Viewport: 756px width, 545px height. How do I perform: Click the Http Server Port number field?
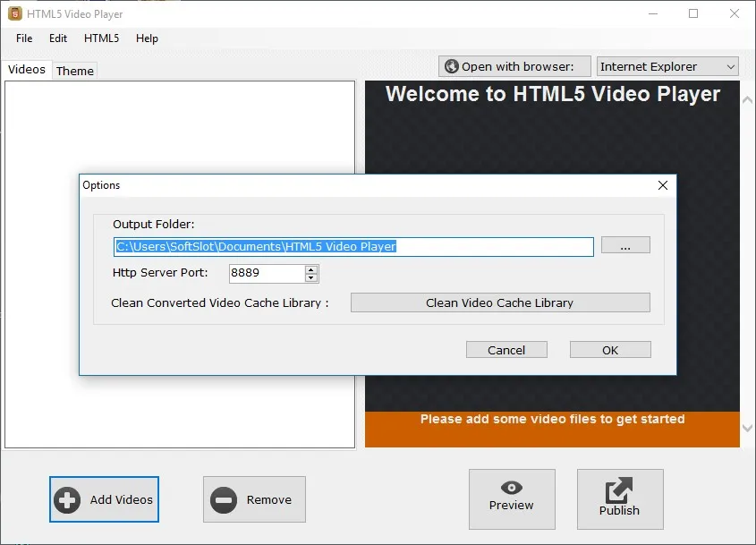click(x=268, y=273)
